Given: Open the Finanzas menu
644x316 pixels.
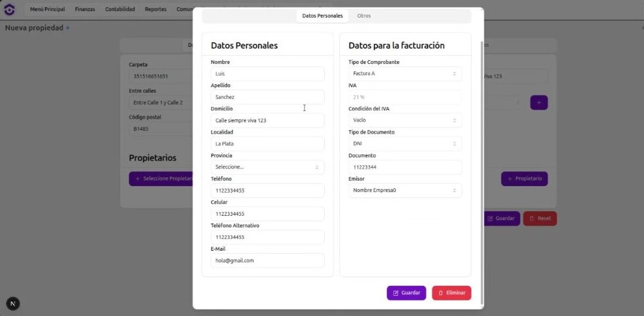Looking at the screenshot, I should [85, 9].
